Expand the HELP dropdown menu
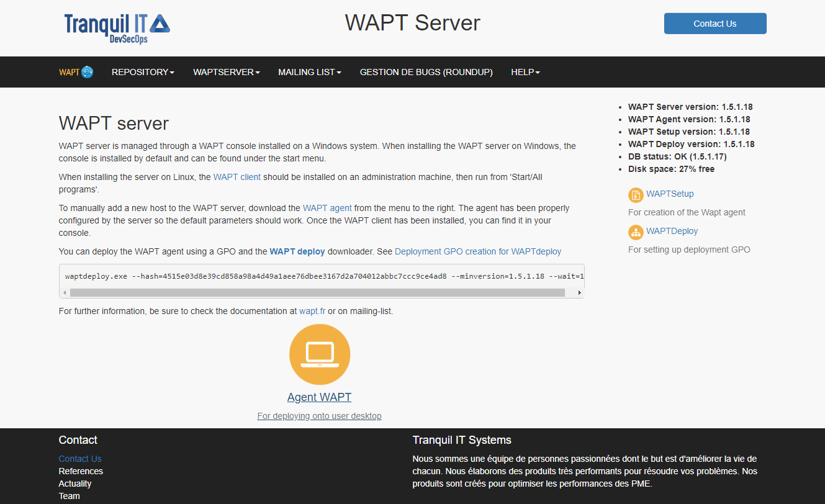825x504 pixels. point(525,72)
